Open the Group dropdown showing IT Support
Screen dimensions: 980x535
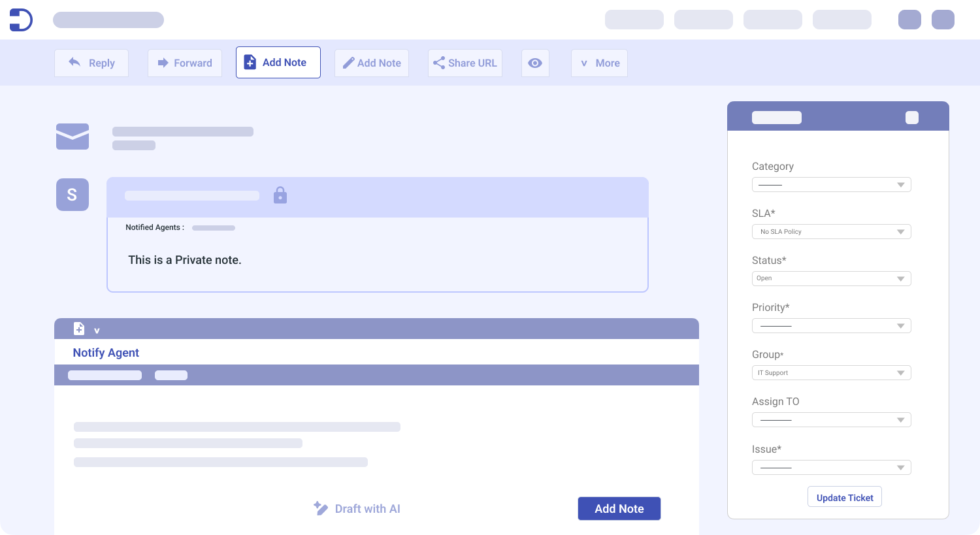click(x=831, y=372)
